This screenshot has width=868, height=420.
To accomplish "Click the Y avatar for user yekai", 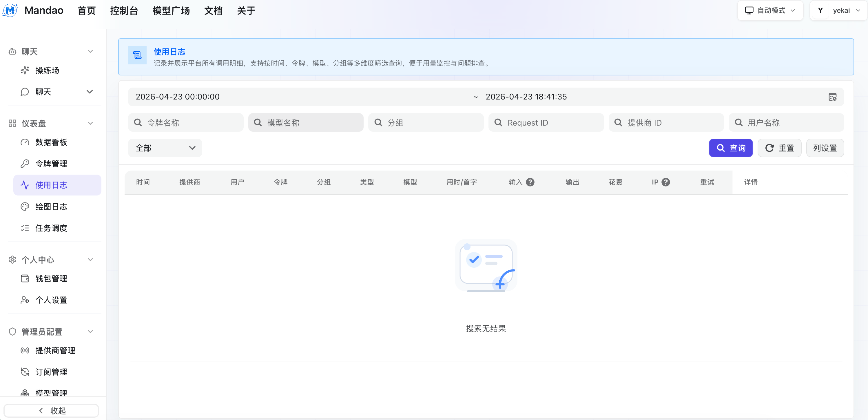I will (x=820, y=10).
